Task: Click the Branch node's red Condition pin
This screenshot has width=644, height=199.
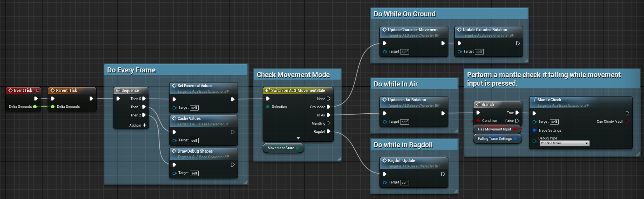Action: point(478,121)
